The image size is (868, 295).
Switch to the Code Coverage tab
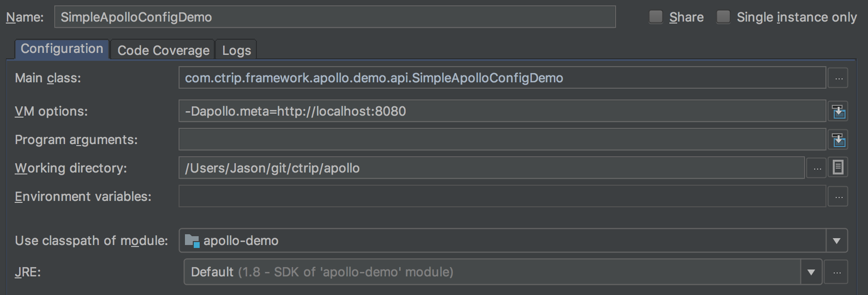[x=163, y=50]
